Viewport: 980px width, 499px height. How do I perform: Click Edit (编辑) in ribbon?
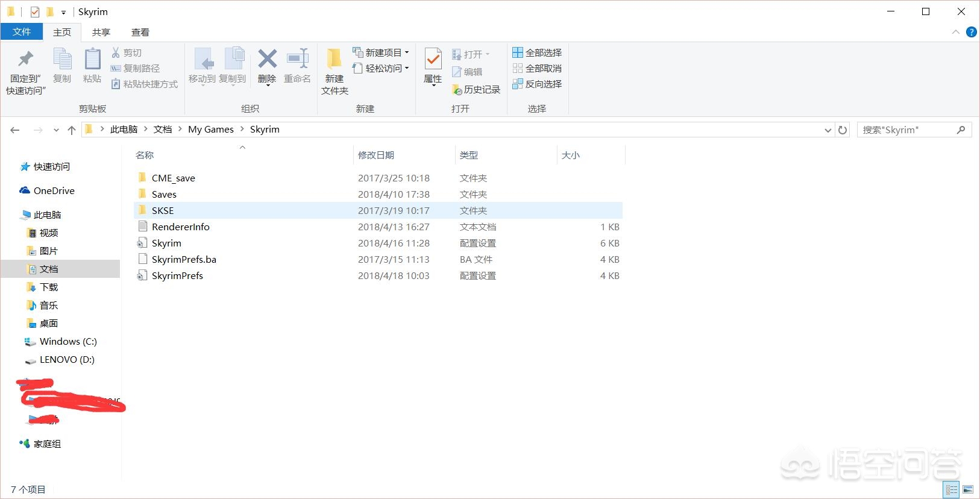[467, 72]
